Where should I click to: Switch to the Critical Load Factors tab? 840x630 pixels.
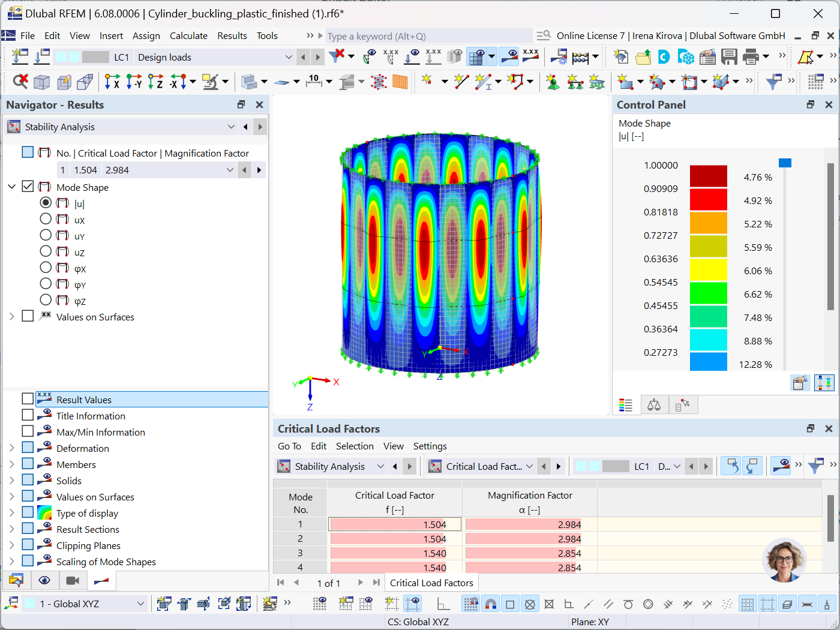[x=431, y=583]
